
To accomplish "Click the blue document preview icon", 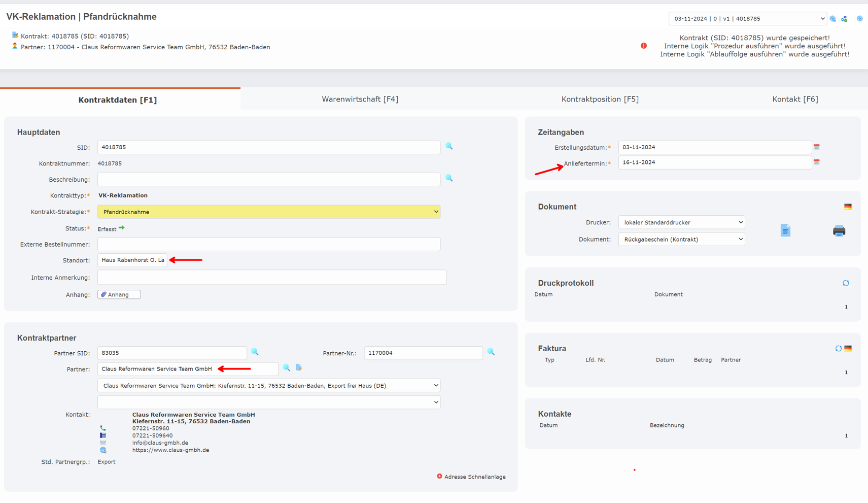I will coord(785,230).
